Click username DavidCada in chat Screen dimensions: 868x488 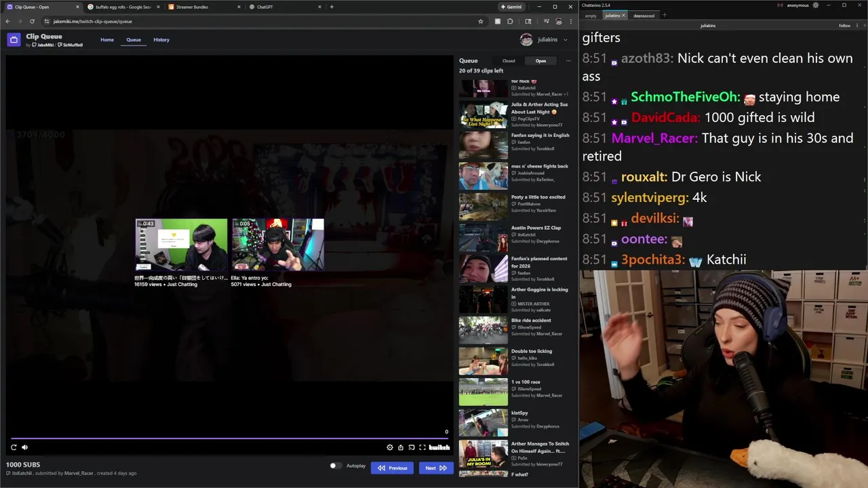666,117
